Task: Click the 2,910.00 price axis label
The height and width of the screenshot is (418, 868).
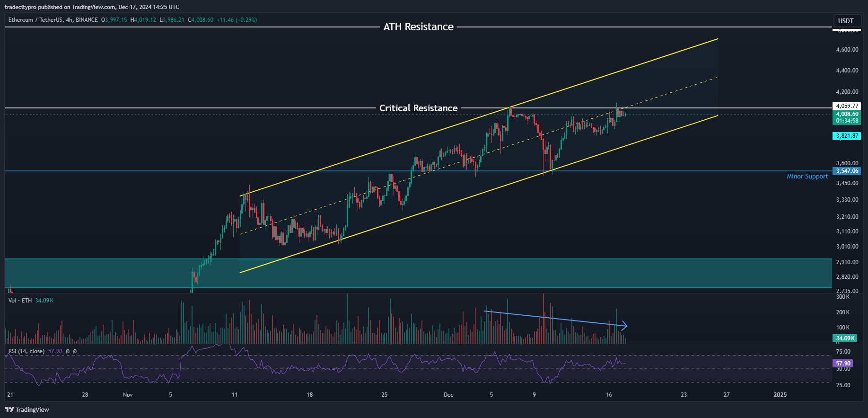Action: click(847, 262)
